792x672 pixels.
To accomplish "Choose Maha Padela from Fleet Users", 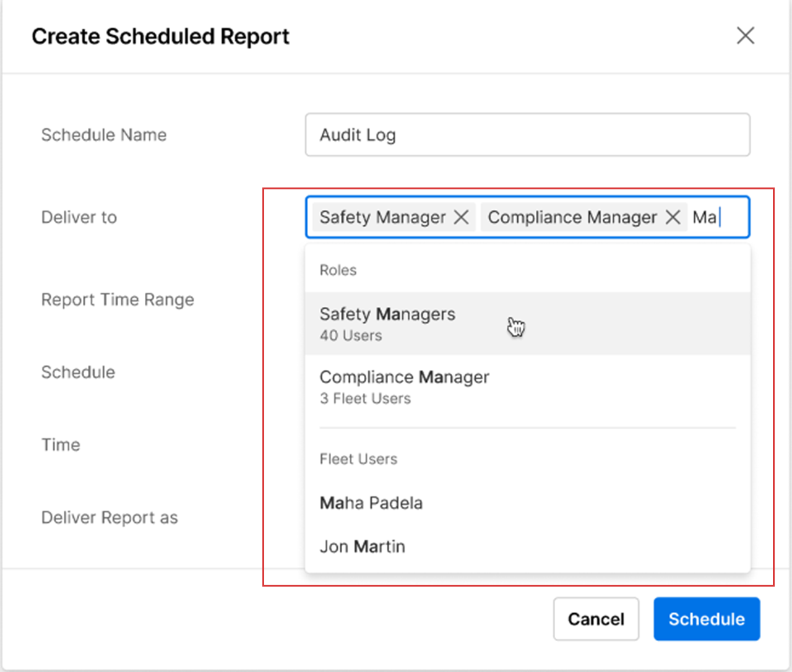I will 371,503.
